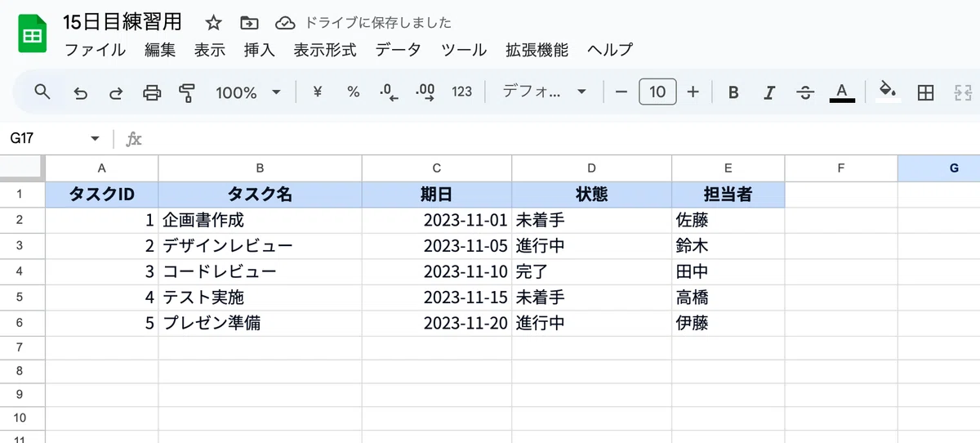Viewport: 980px width, 443px height.
Task: Select column C header
Action: click(x=437, y=168)
